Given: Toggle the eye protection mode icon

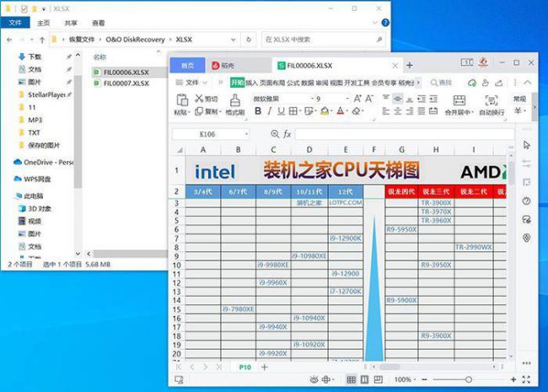Looking at the screenshot, I should coord(314,379).
